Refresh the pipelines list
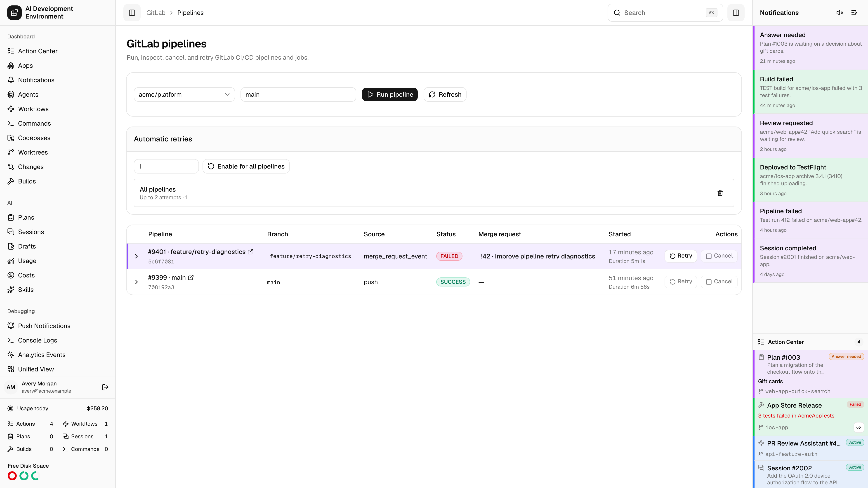Viewport: 868px width, 488px height. point(445,95)
